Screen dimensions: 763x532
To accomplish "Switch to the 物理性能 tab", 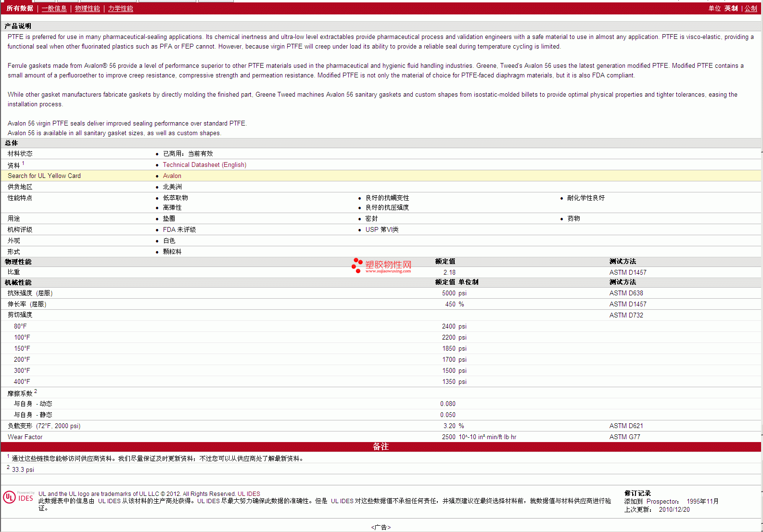I will point(88,9).
